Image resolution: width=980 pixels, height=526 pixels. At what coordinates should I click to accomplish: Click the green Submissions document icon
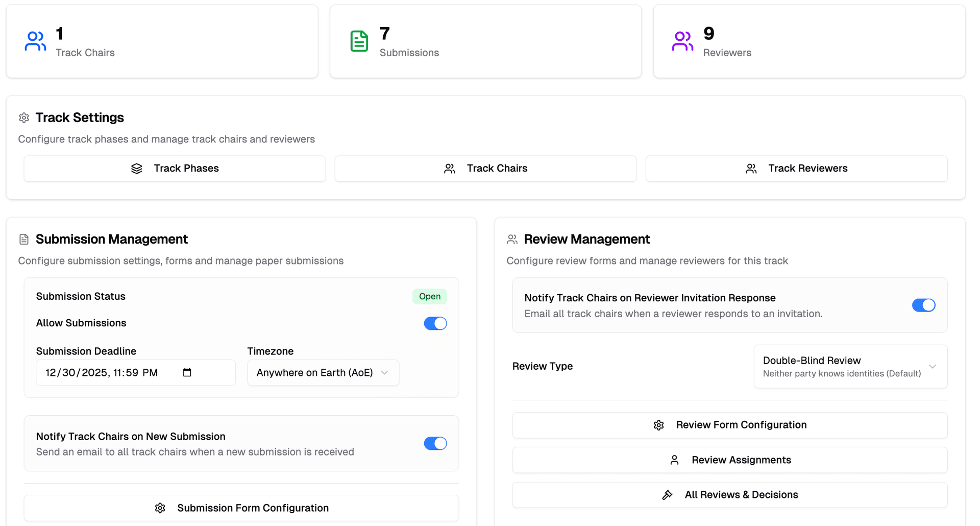[x=359, y=41]
